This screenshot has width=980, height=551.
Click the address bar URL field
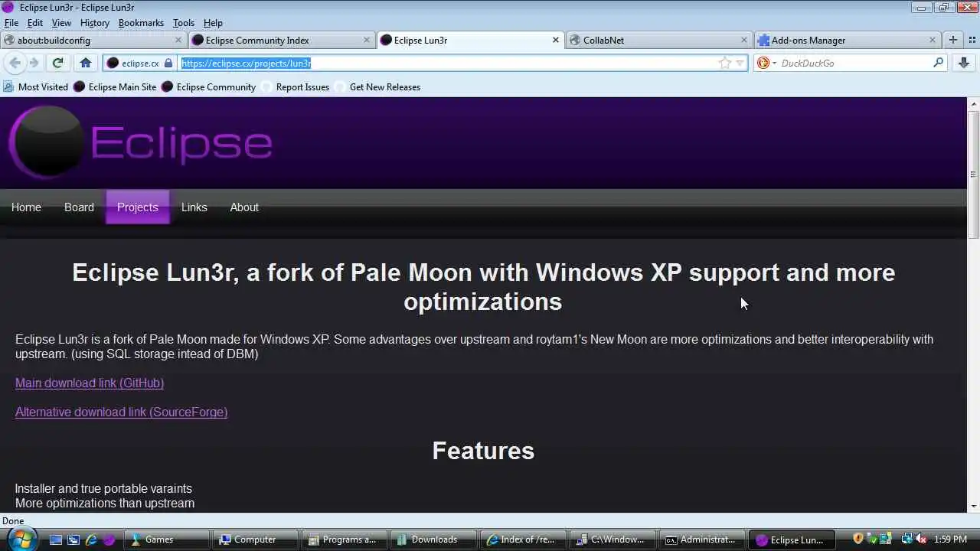pyautogui.click(x=447, y=64)
